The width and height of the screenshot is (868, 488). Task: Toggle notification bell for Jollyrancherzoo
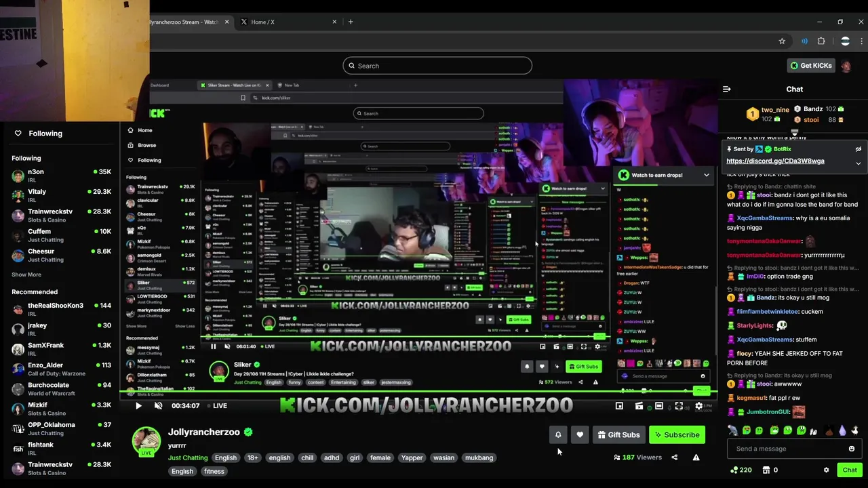pos(558,434)
